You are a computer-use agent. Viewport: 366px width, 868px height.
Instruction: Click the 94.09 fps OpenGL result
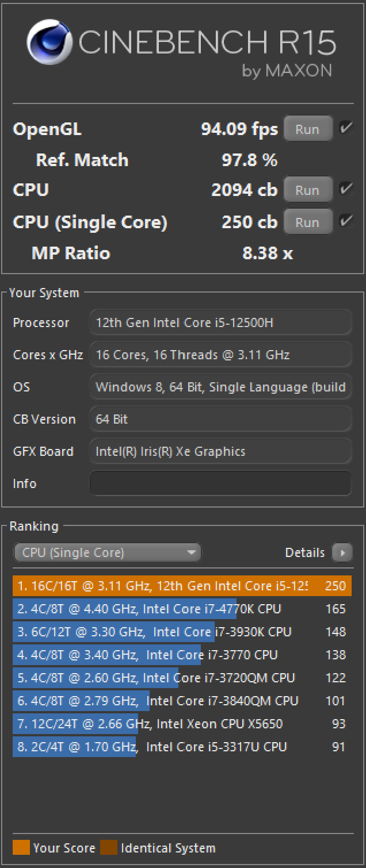(x=239, y=129)
